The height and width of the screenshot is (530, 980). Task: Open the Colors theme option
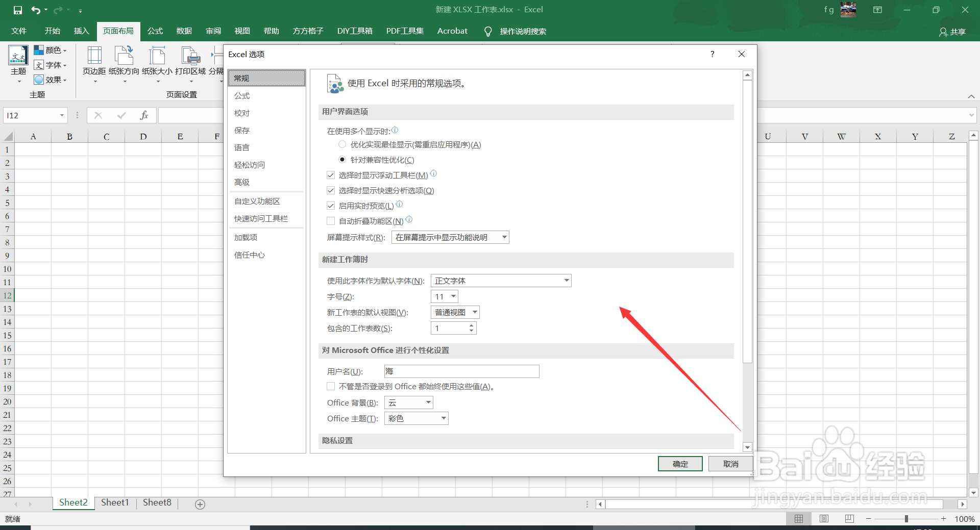click(x=50, y=50)
